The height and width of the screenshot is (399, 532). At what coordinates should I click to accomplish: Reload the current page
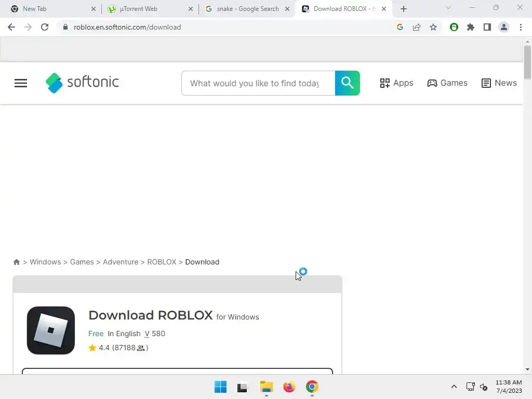click(x=45, y=27)
